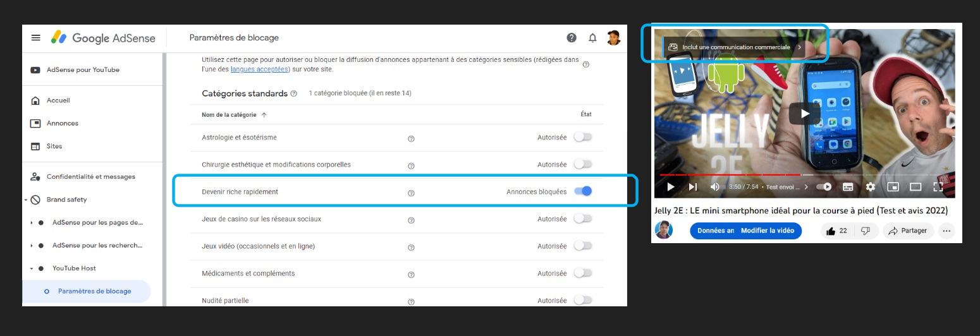Open the AdSense hamburger main menu
Image resolution: width=980 pixels, height=336 pixels.
click(36, 38)
